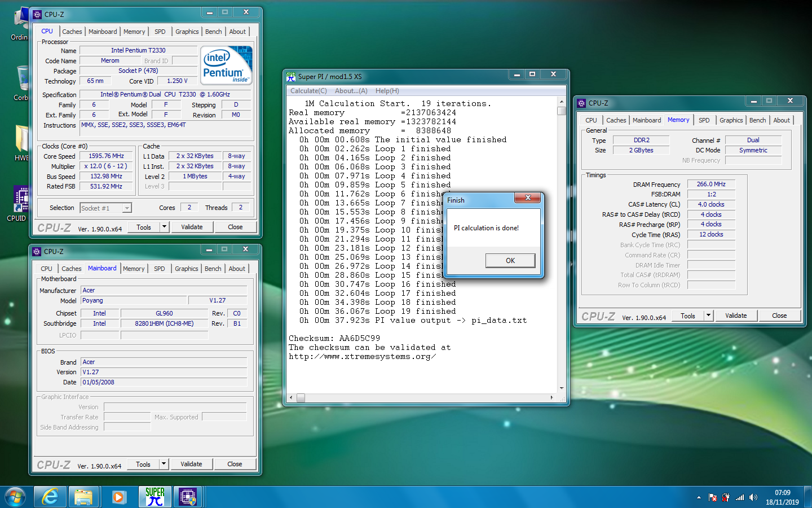The width and height of the screenshot is (812, 508).
Task: Click the CAS# Latency 4.0 clocks value
Action: 711,204
